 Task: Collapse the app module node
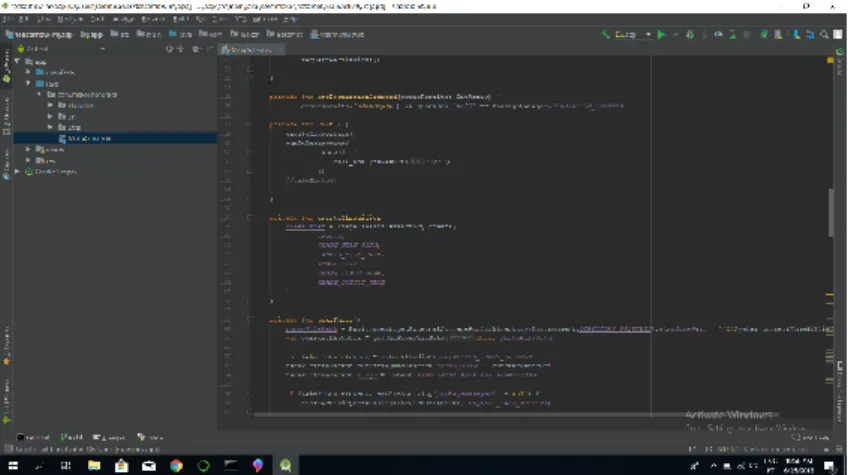point(17,62)
